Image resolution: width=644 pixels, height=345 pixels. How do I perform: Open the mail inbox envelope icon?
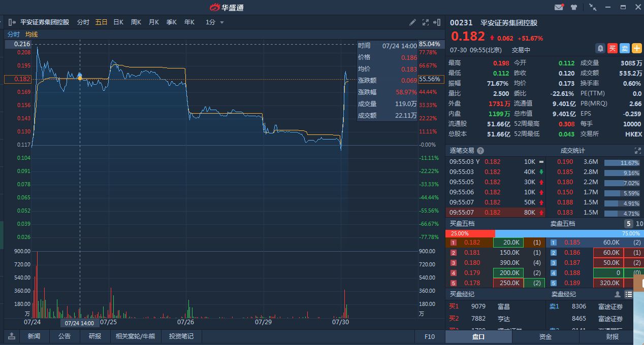pyautogui.click(x=559, y=7)
